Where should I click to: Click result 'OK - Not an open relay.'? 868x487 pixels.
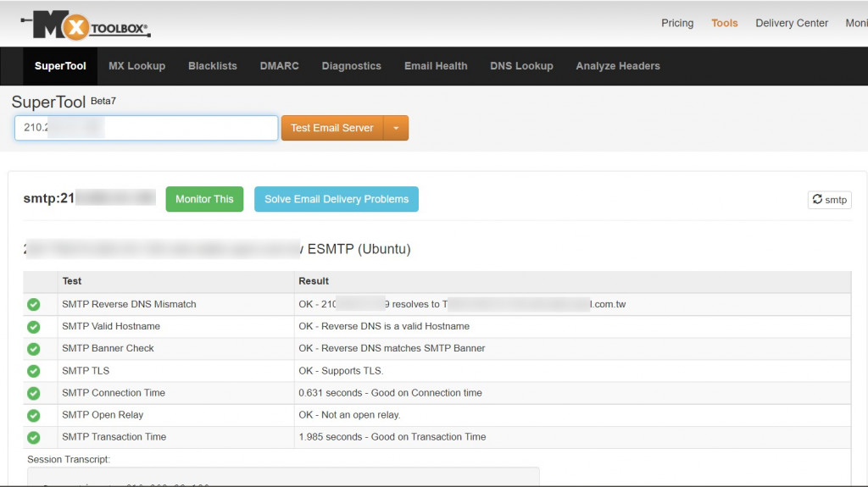coord(349,415)
